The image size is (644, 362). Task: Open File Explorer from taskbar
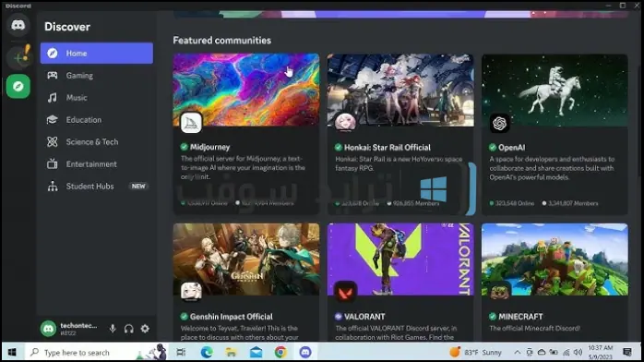232,352
